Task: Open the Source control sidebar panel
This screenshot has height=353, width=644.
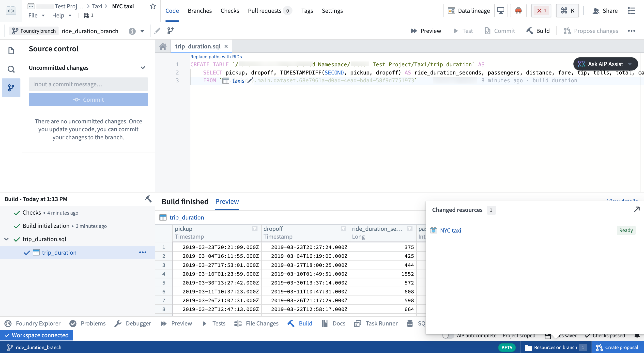Action: tap(11, 88)
